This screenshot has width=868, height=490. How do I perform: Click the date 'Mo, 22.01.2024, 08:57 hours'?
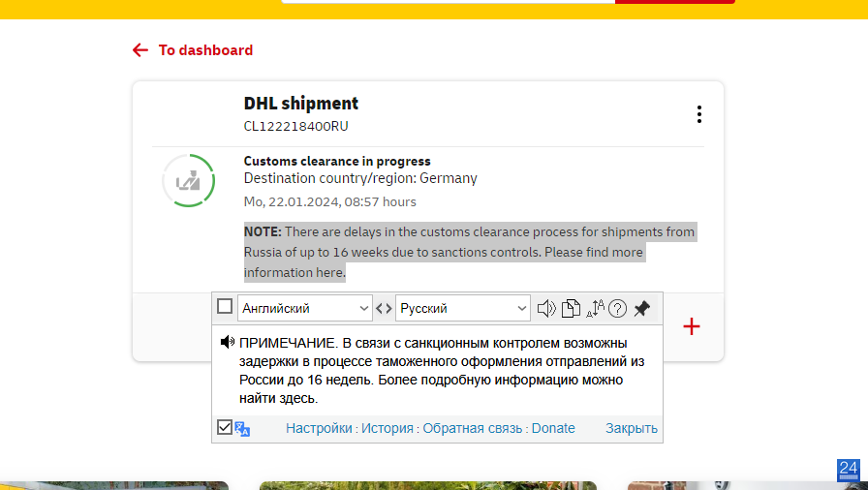pos(330,201)
